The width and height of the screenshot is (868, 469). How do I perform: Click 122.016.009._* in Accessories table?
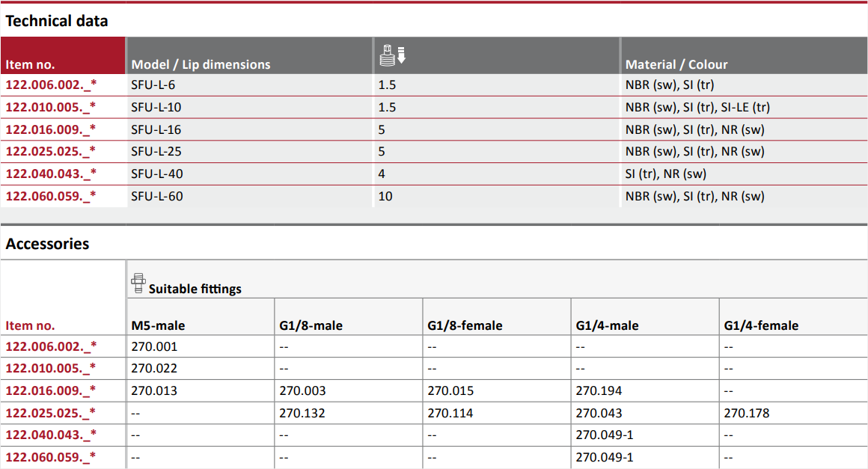click(x=51, y=390)
